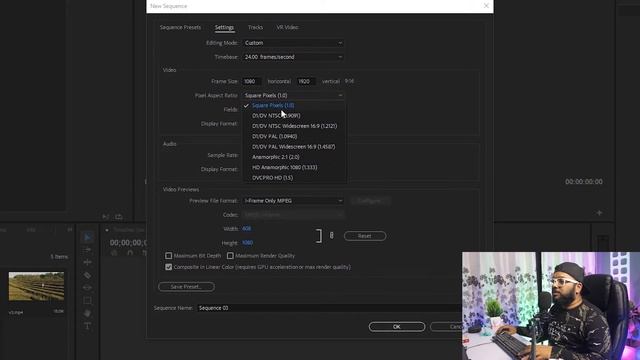Click the vertical frame size field

click(306, 82)
